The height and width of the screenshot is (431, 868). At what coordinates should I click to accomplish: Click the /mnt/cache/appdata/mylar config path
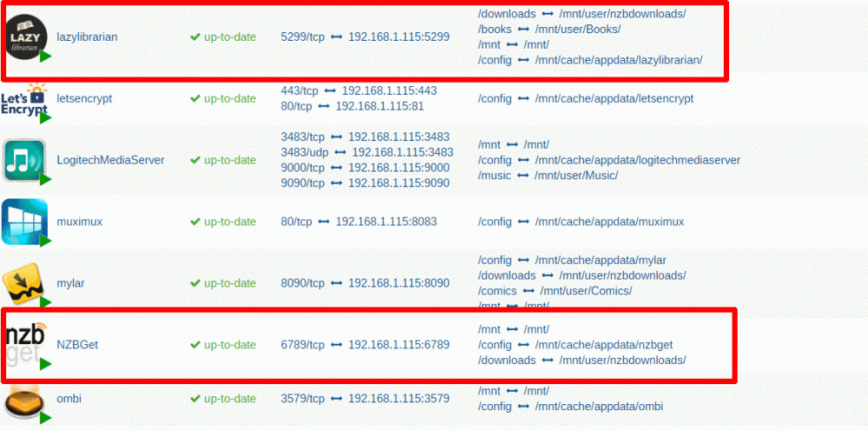[x=601, y=260]
